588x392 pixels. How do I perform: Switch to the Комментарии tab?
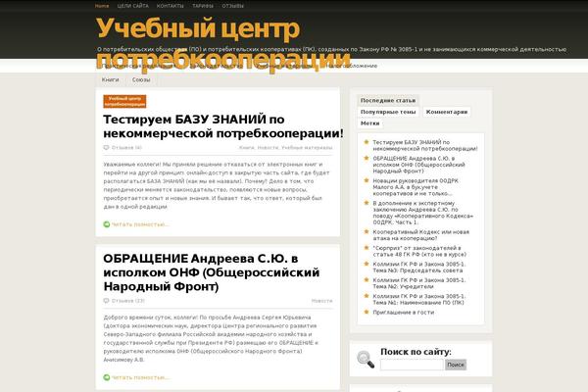click(x=447, y=112)
